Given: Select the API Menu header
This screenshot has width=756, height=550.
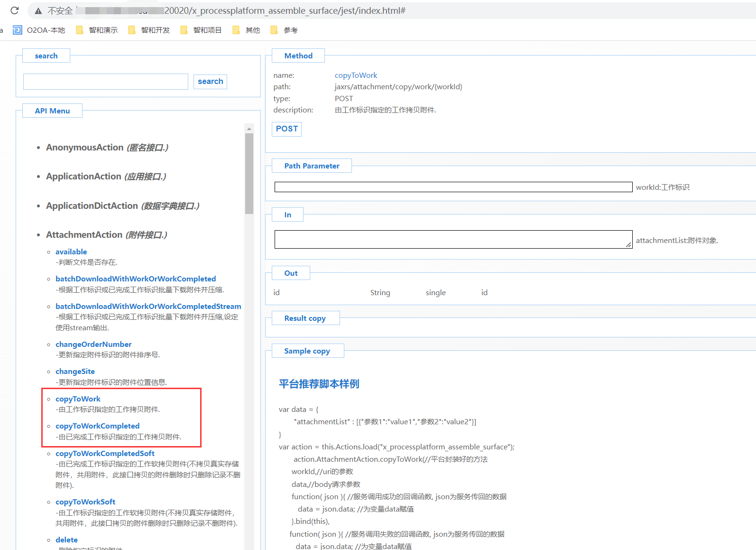Looking at the screenshot, I should coord(52,111).
